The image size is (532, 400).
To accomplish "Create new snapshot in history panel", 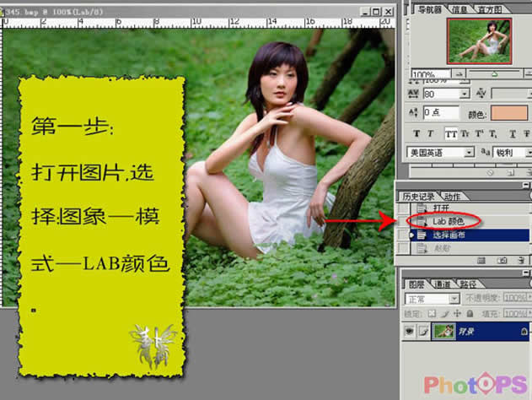I will [x=502, y=261].
